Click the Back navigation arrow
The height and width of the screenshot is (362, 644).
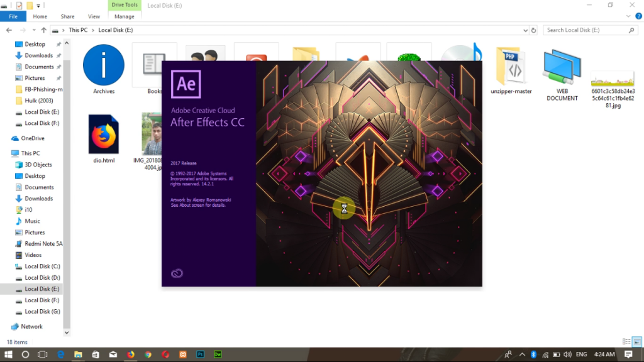[x=9, y=30]
